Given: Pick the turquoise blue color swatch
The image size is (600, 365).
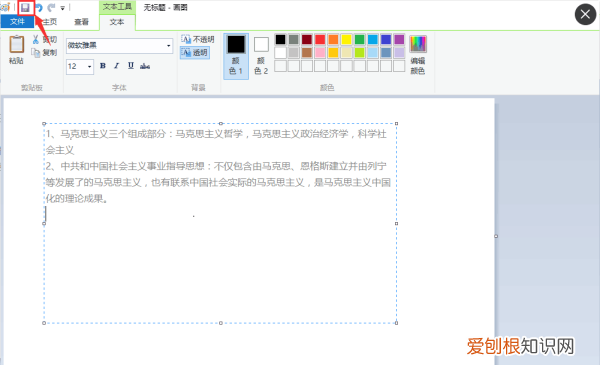Looking at the screenshot, I should [x=373, y=39].
